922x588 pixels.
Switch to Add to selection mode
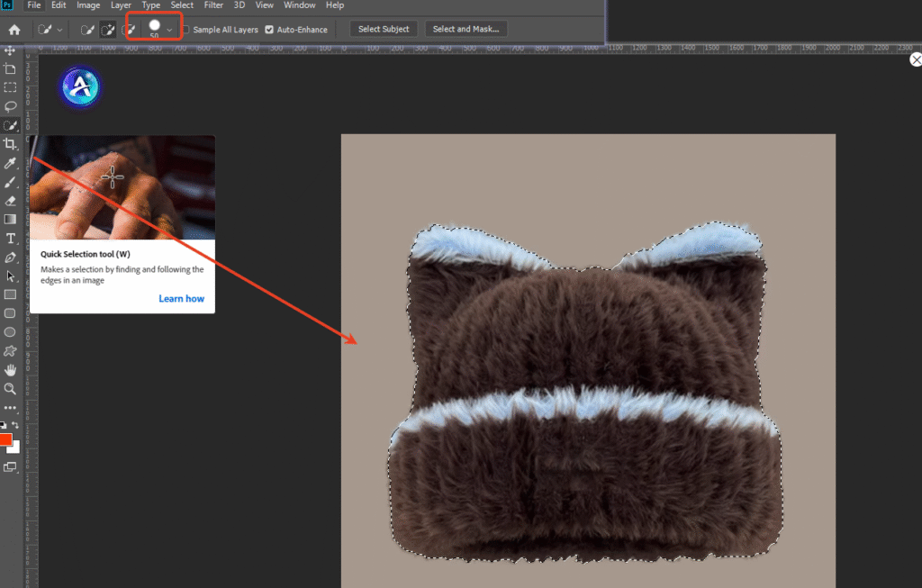108,30
